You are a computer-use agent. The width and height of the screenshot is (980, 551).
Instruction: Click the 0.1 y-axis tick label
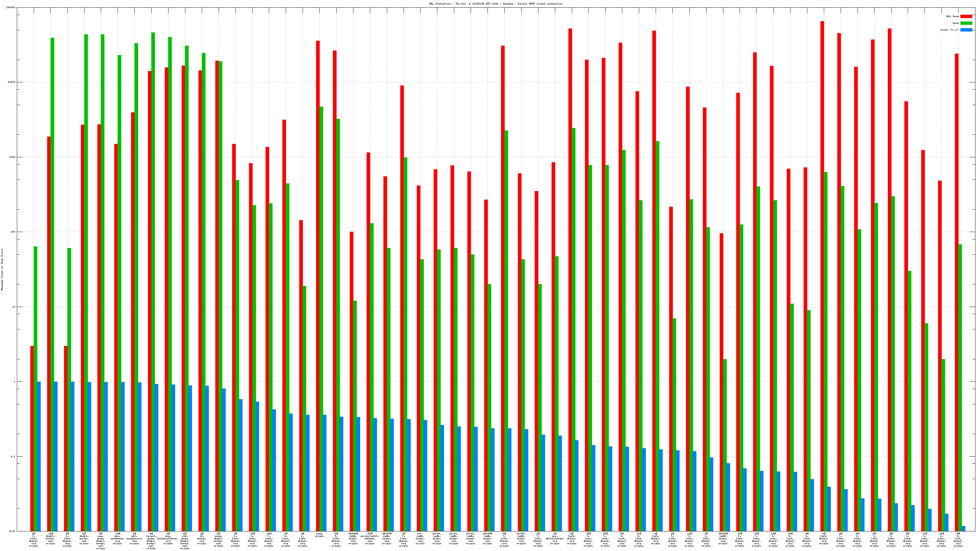13,456
